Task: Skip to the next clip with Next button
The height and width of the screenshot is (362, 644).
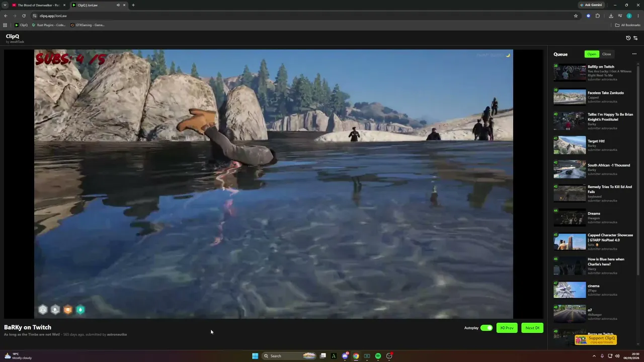Action: (x=532, y=328)
